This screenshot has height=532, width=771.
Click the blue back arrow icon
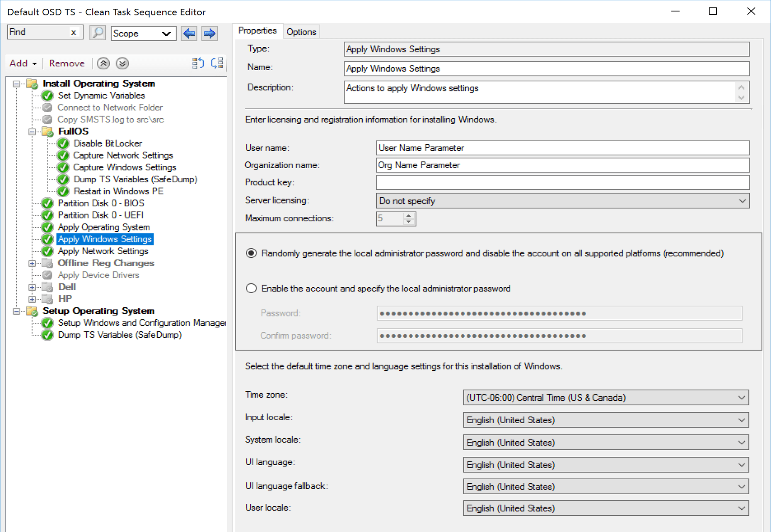coord(189,33)
